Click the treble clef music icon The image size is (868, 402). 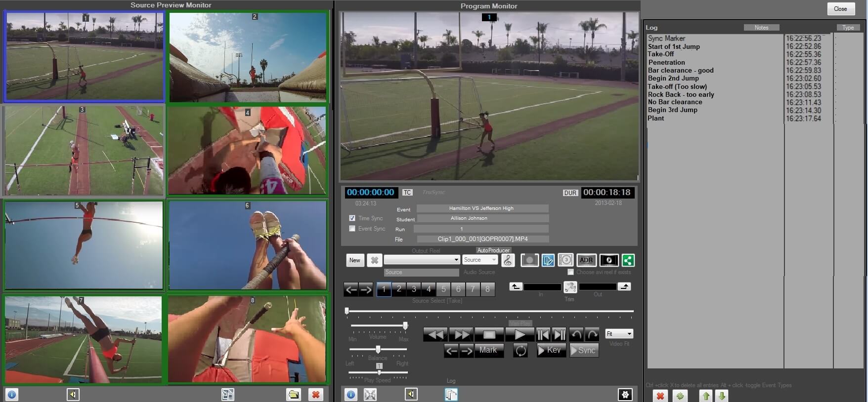(508, 260)
